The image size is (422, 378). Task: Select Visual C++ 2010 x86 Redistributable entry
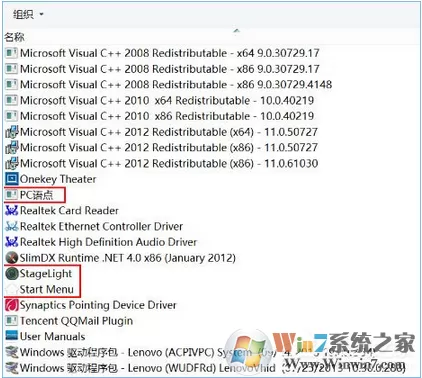pos(160,116)
